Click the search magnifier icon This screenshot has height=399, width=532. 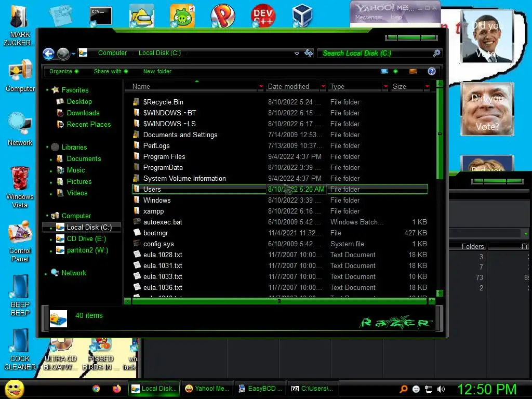click(x=436, y=53)
